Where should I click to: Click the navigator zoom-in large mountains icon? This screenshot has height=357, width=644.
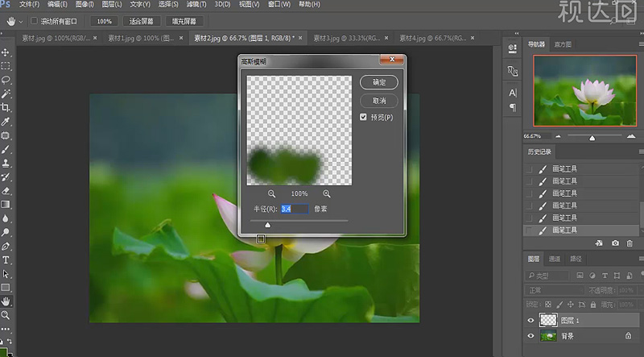(x=631, y=136)
